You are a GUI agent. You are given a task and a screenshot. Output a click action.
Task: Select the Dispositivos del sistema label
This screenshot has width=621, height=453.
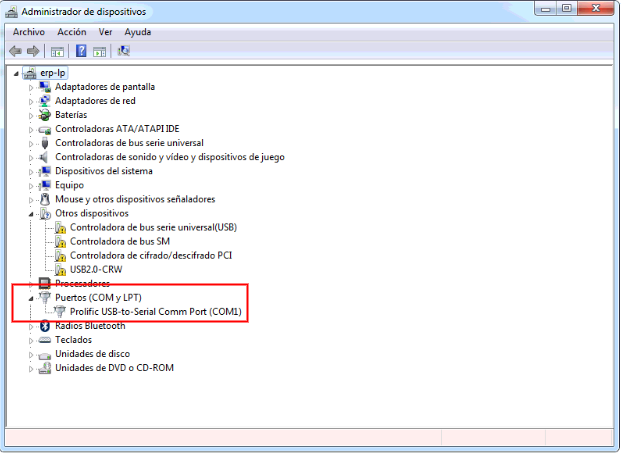pos(104,171)
